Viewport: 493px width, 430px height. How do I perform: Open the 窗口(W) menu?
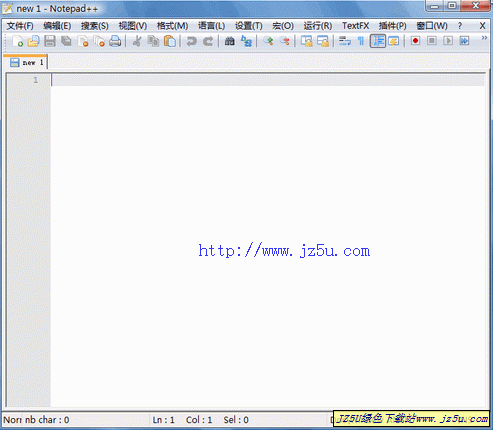[432, 26]
